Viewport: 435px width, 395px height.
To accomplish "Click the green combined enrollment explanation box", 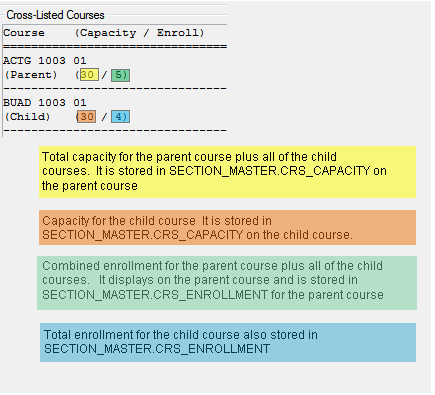I will click(x=227, y=283).
